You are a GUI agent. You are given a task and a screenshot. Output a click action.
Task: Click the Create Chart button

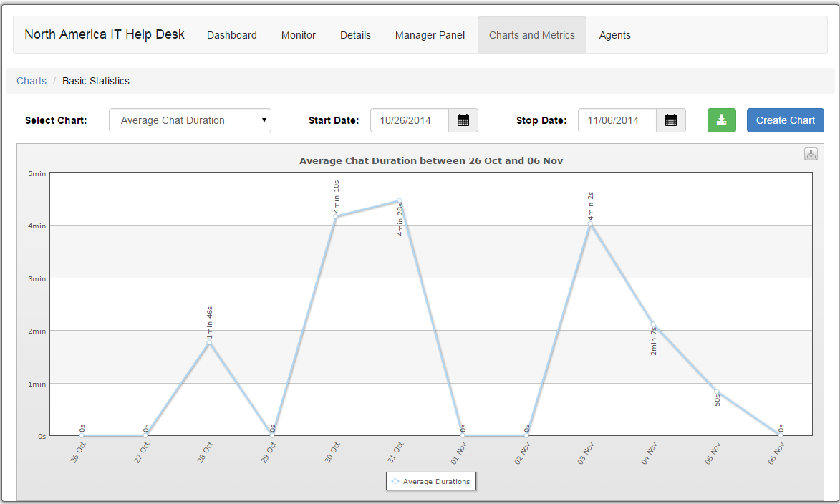[786, 120]
